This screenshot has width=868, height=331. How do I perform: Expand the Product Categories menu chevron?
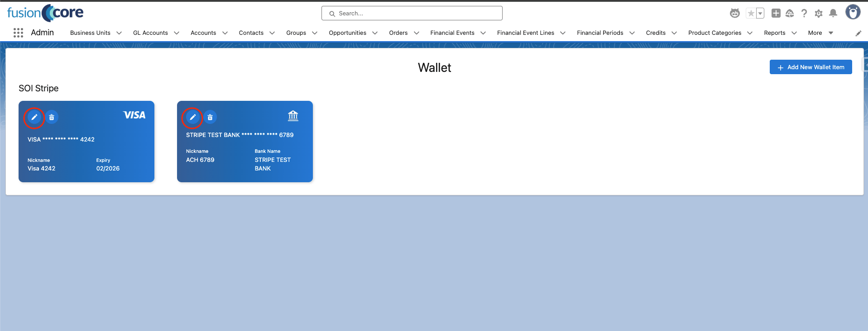point(750,33)
